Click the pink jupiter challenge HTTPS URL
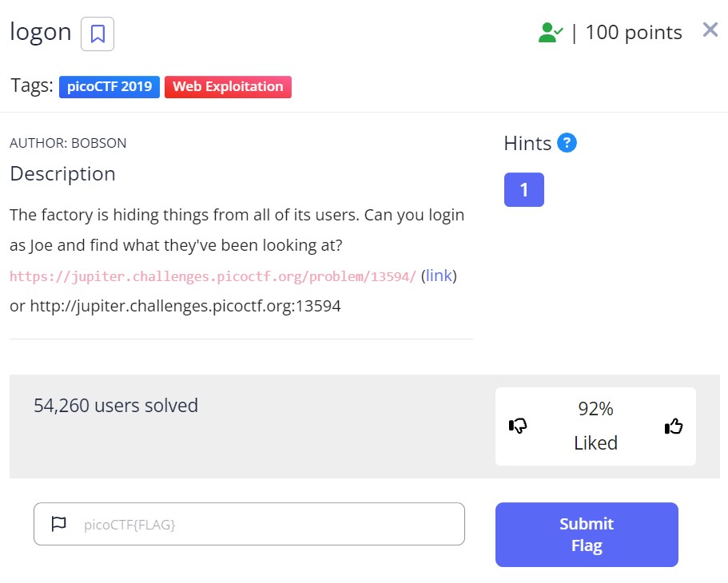 point(213,276)
